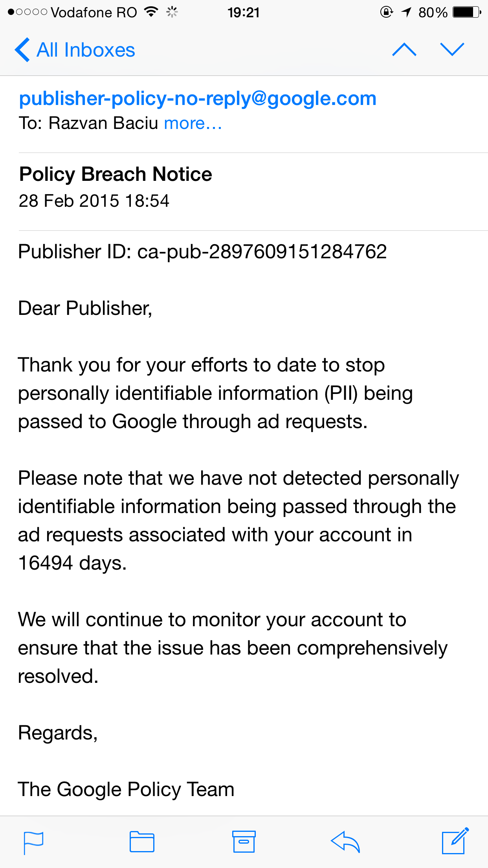This screenshot has width=488, height=868.
Task: Tap the 28 Feb 2015 date line
Action: click(x=94, y=201)
